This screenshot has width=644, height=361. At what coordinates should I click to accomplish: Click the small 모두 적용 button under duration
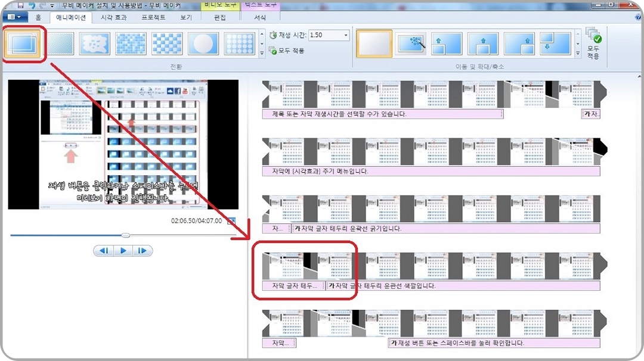(286, 51)
